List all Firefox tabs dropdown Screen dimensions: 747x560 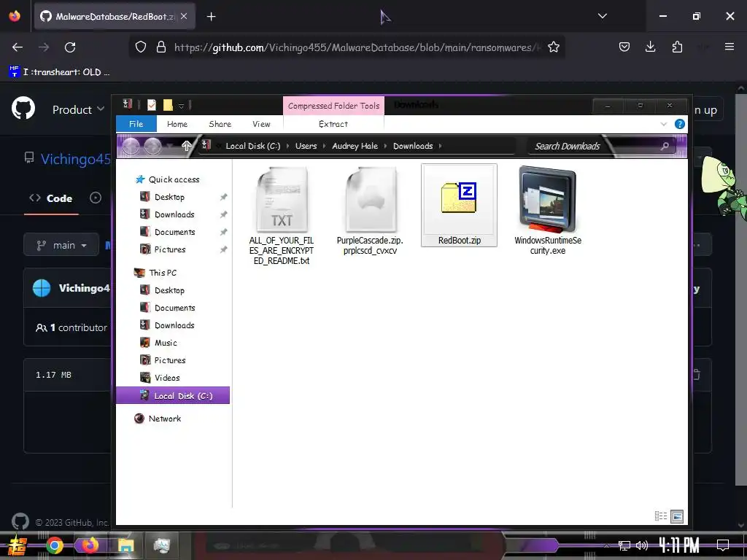[x=603, y=16]
